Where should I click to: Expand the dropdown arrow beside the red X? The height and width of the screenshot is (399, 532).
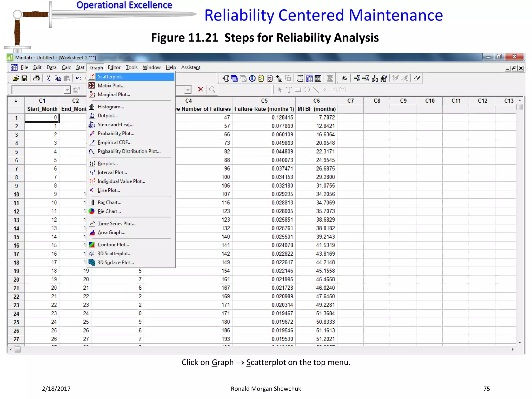188,90
